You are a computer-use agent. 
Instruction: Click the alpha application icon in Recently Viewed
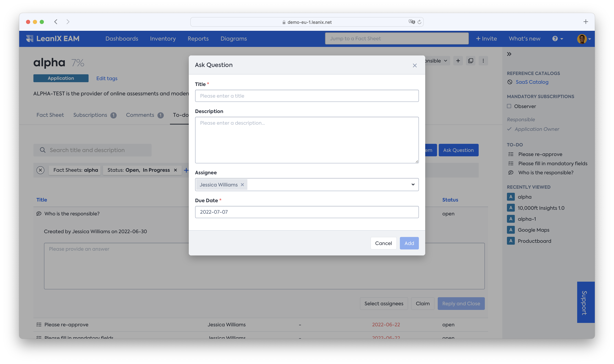(511, 197)
